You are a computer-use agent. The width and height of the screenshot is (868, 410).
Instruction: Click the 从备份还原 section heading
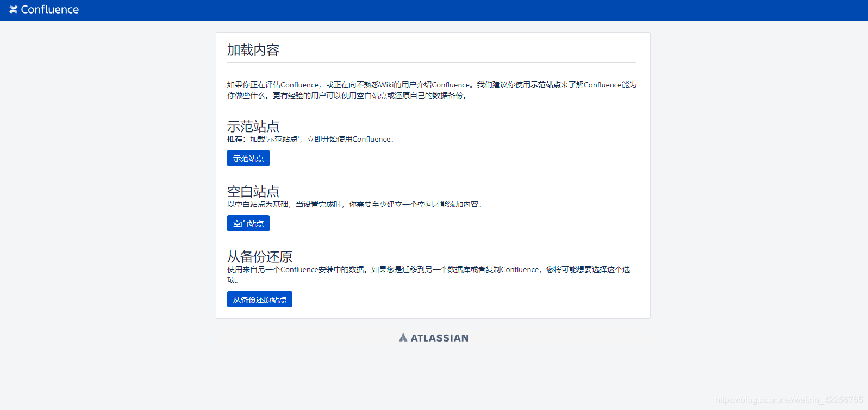[x=260, y=257]
